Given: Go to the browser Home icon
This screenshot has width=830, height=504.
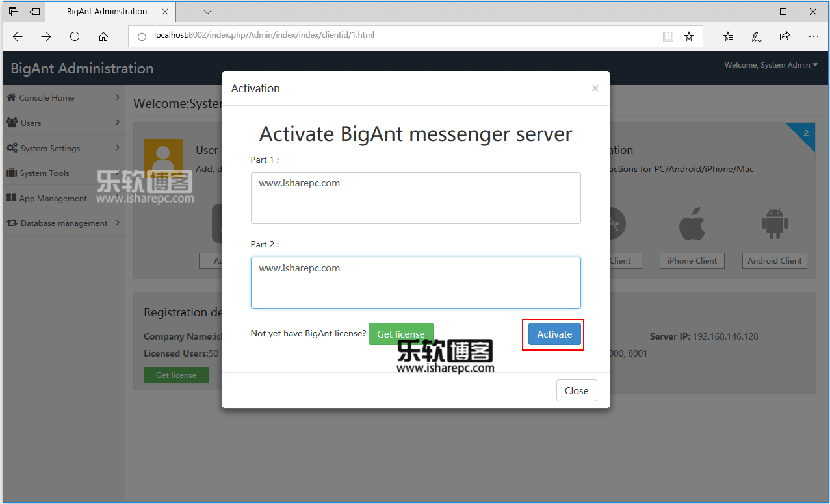Looking at the screenshot, I should coord(103,37).
